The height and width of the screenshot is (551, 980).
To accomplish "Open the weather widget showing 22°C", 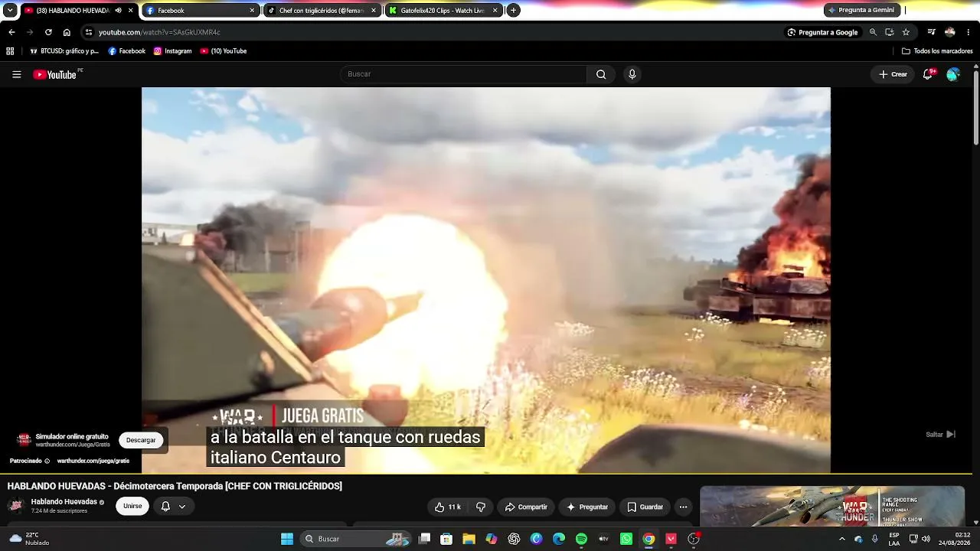I will coord(29,539).
